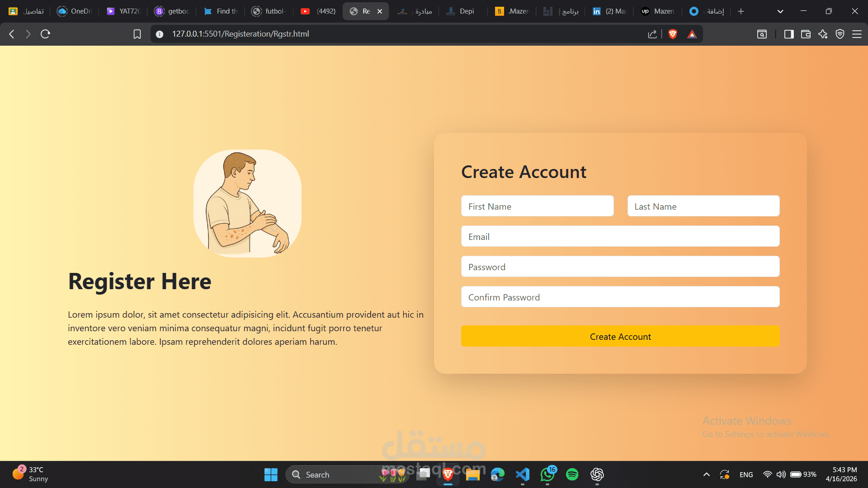Image resolution: width=868 pixels, height=488 pixels.
Task: Open weather widget showing 33°C Sunny
Action: (x=30, y=474)
